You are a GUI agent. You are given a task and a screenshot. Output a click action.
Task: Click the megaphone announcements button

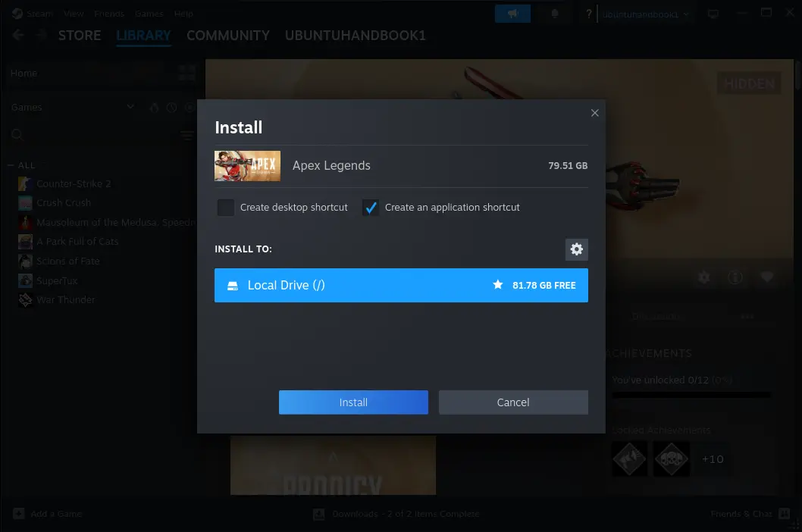click(512, 14)
